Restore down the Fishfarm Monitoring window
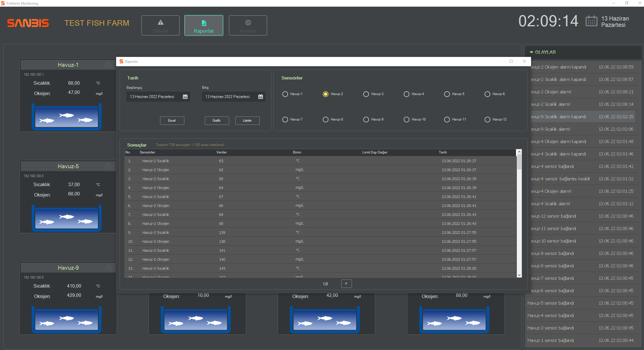This screenshot has height=350, width=644. click(627, 3)
